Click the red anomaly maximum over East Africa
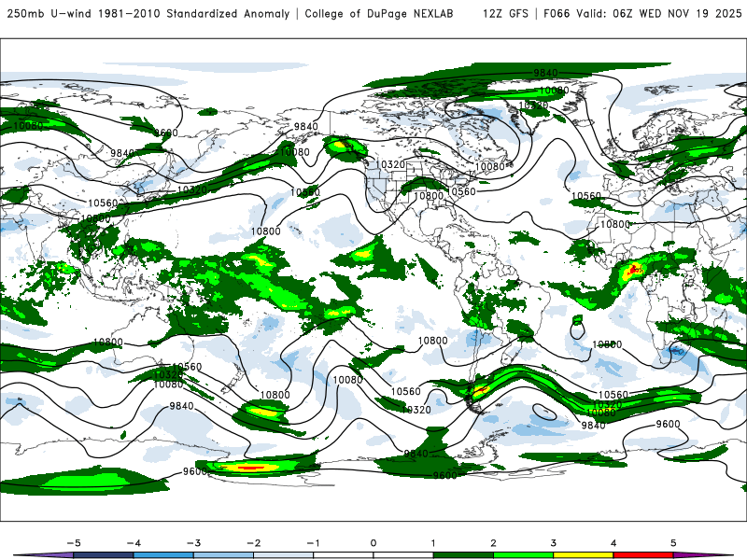747x560 pixels. coord(633,271)
